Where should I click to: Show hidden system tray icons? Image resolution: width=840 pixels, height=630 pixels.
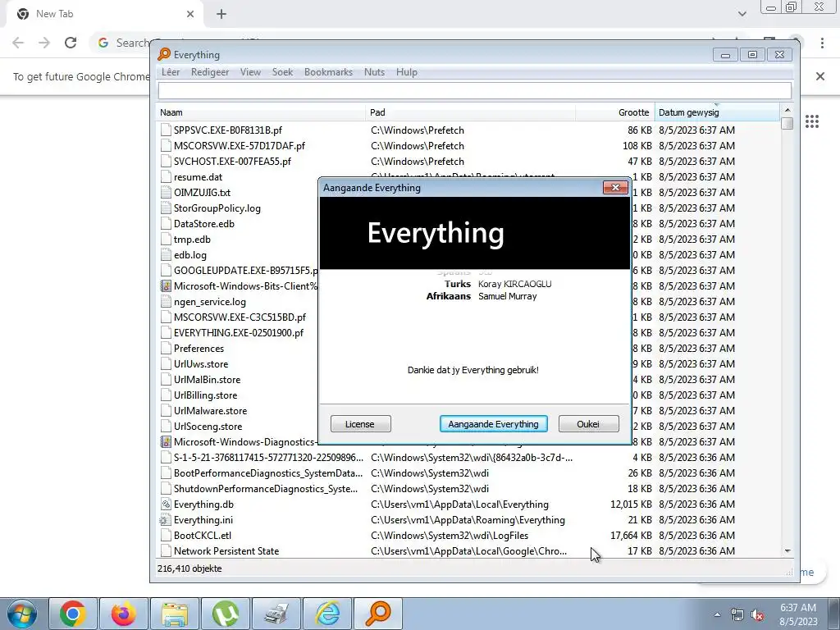(x=717, y=615)
